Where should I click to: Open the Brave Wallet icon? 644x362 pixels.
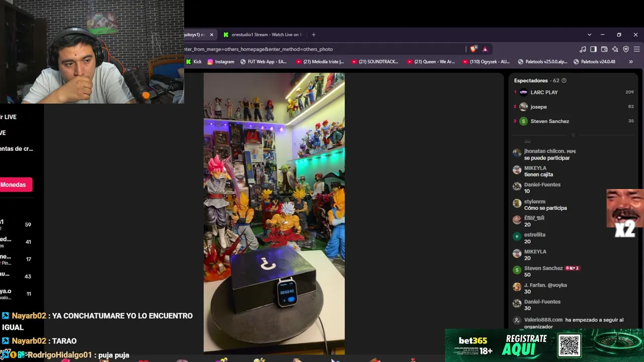click(x=604, y=49)
